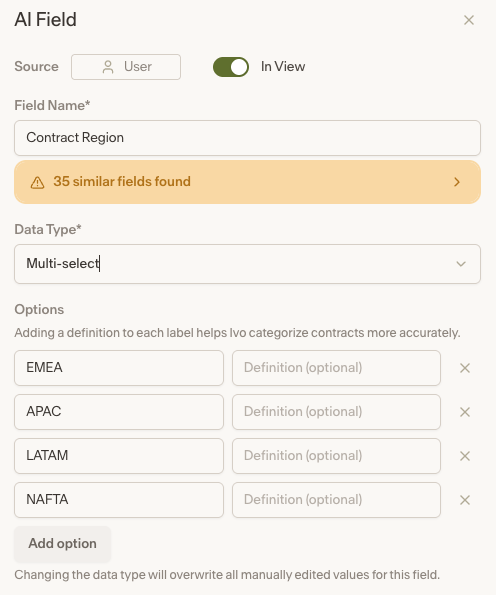Edit the Contract Region field name
Screen dimensions: 496x595
pos(247,138)
